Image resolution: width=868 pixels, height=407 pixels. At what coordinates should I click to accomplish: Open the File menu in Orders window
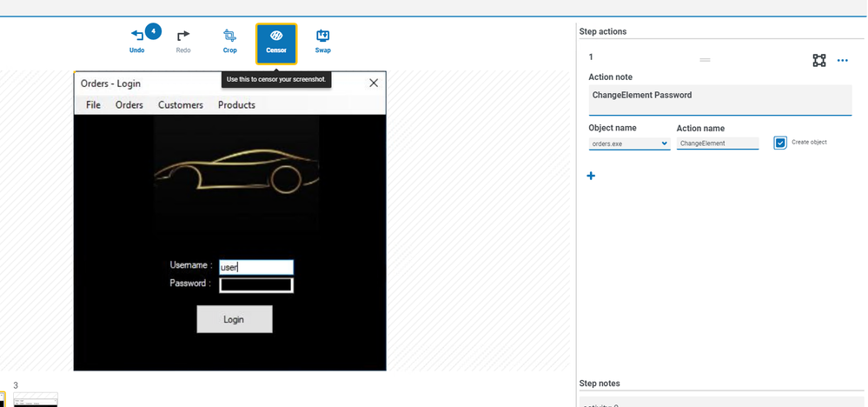(x=93, y=105)
